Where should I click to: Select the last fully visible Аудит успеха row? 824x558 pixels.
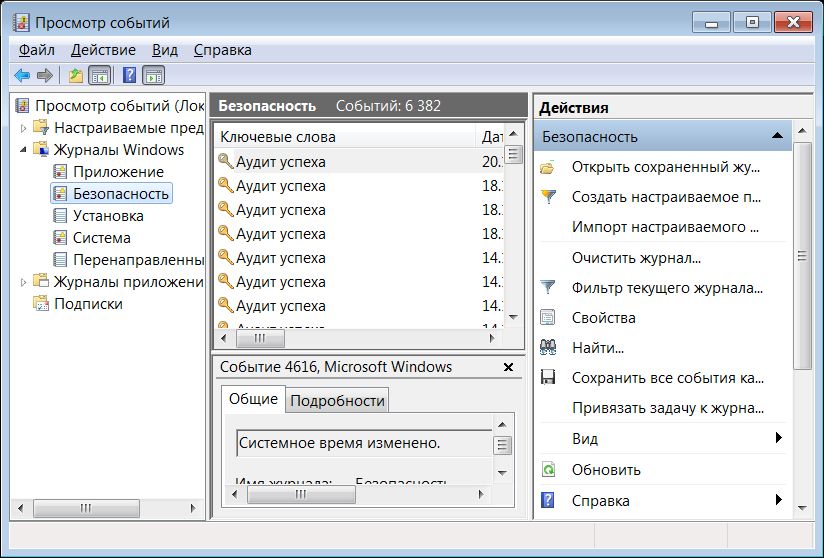(x=358, y=305)
